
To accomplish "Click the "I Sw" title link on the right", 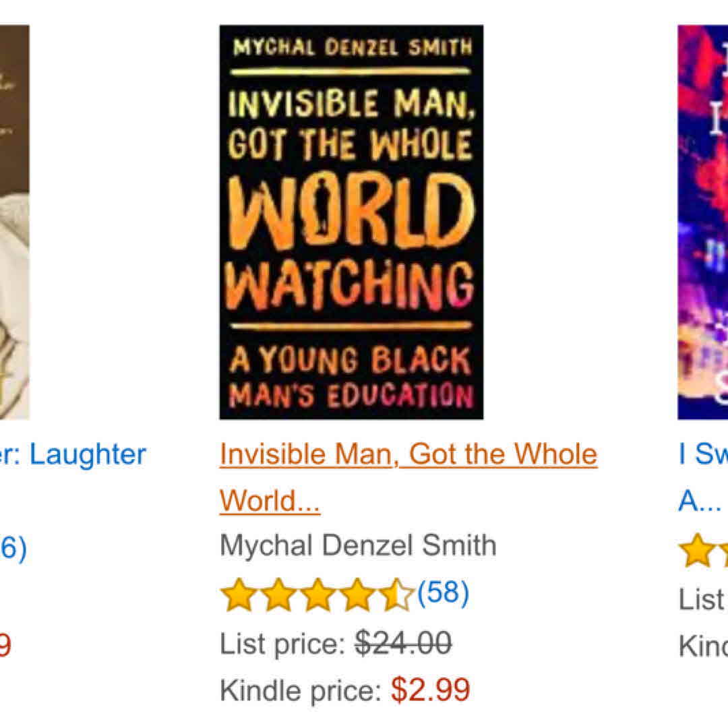I will [x=702, y=455].
